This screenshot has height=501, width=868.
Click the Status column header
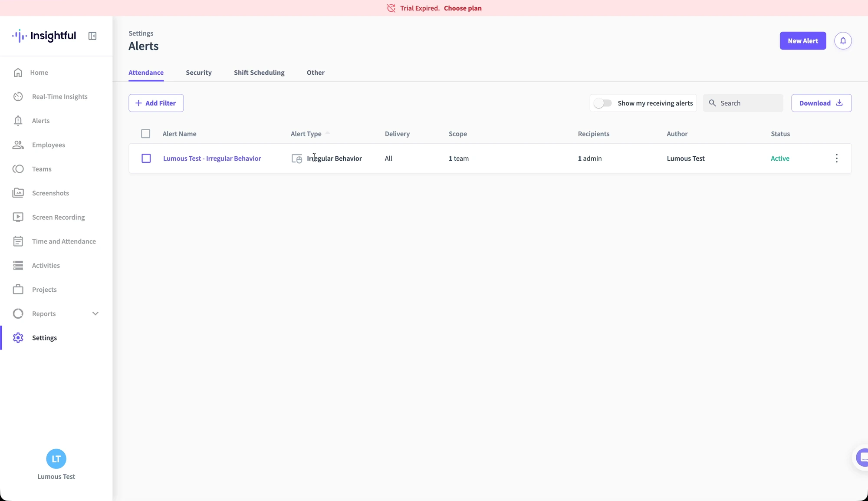780,134
